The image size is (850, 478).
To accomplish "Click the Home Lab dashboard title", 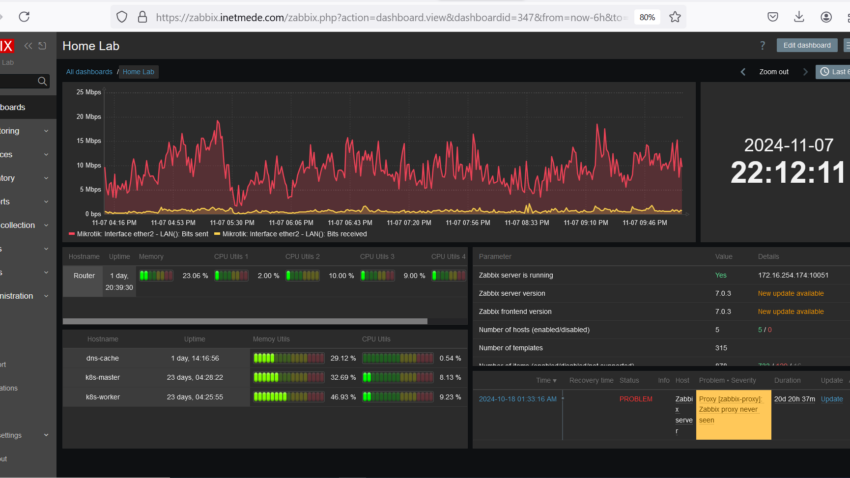I will (91, 46).
